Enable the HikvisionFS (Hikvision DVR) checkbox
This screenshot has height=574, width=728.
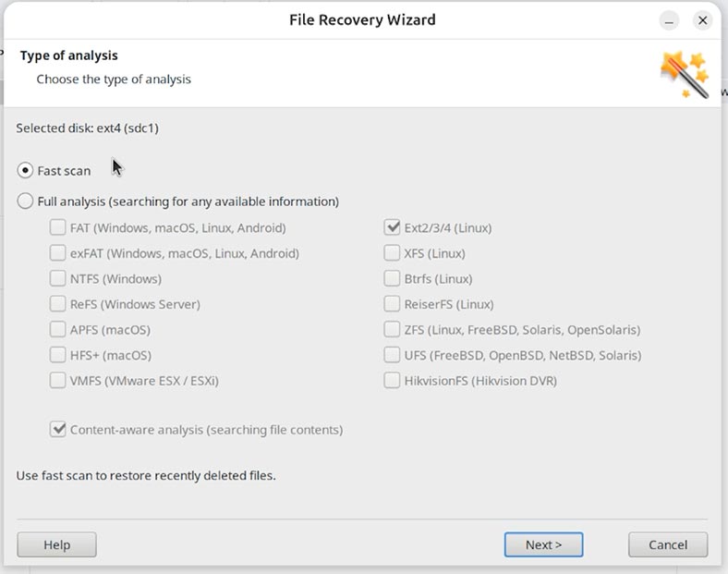(x=392, y=381)
